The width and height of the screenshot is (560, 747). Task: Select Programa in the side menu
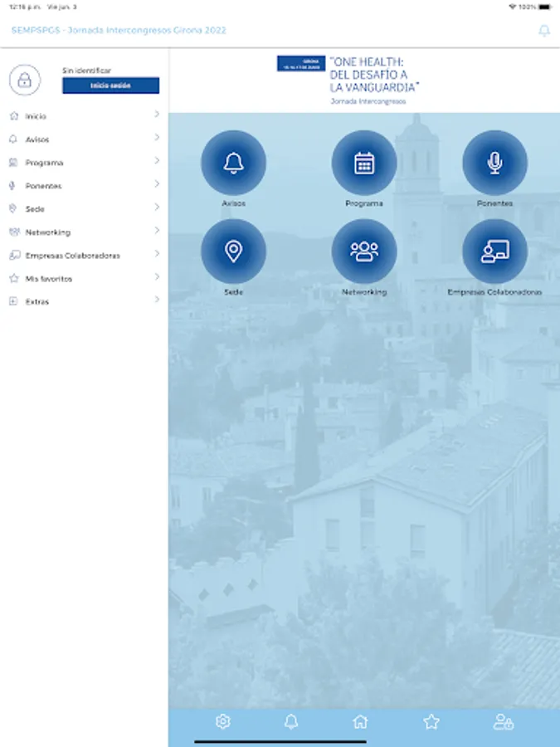pyautogui.click(x=85, y=163)
